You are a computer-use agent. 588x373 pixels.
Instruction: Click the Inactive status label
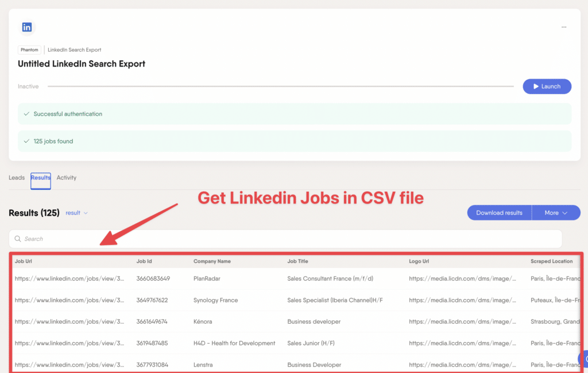(28, 87)
